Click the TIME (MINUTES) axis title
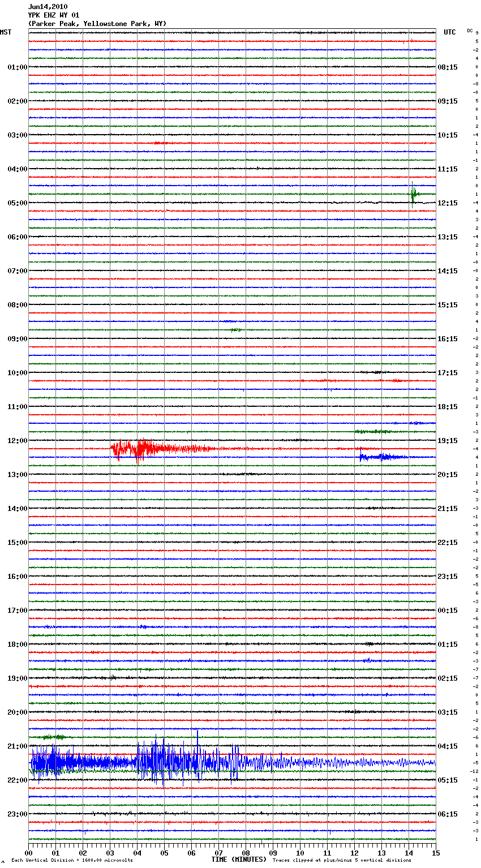The width and height of the screenshot is (481, 868). pos(239,860)
